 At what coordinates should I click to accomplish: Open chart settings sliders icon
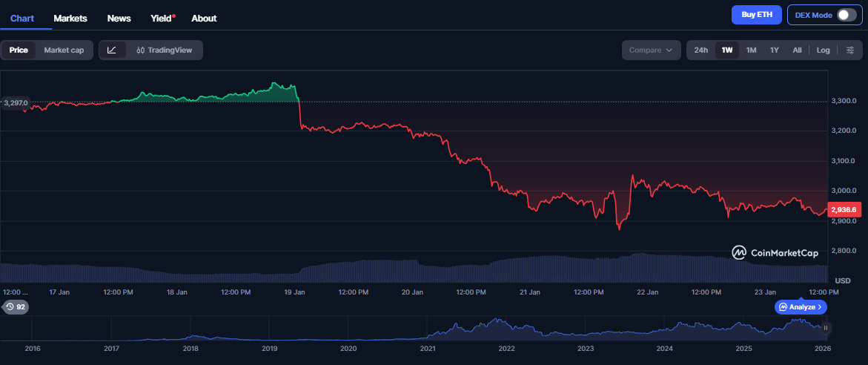coord(850,50)
